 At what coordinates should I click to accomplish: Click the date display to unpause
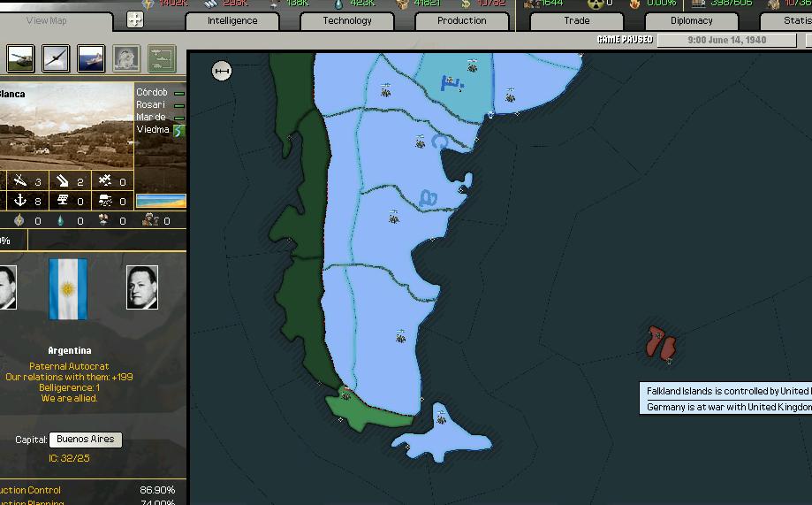pyautogui.click(x=714, y=40)
